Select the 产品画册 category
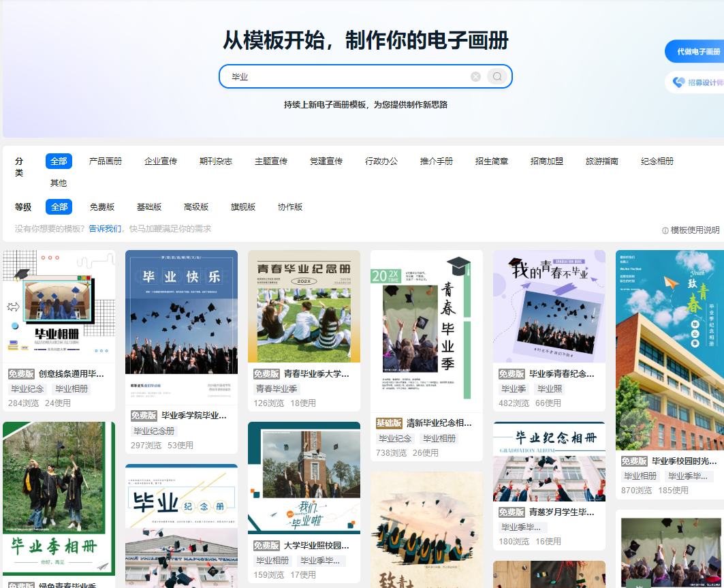The width and height of the screenshot is (724, 588). click(x=106, y=161)
